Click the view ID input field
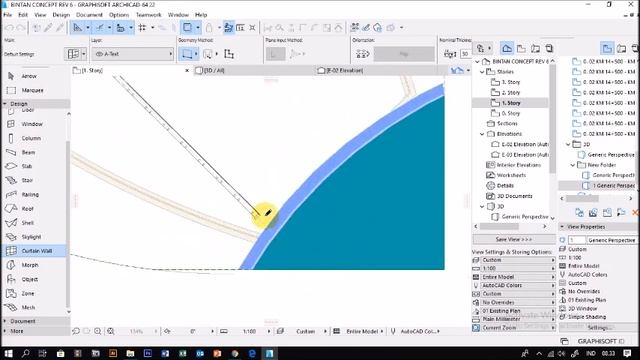Viewport: 640px width, 360px height. click(577, 240)
